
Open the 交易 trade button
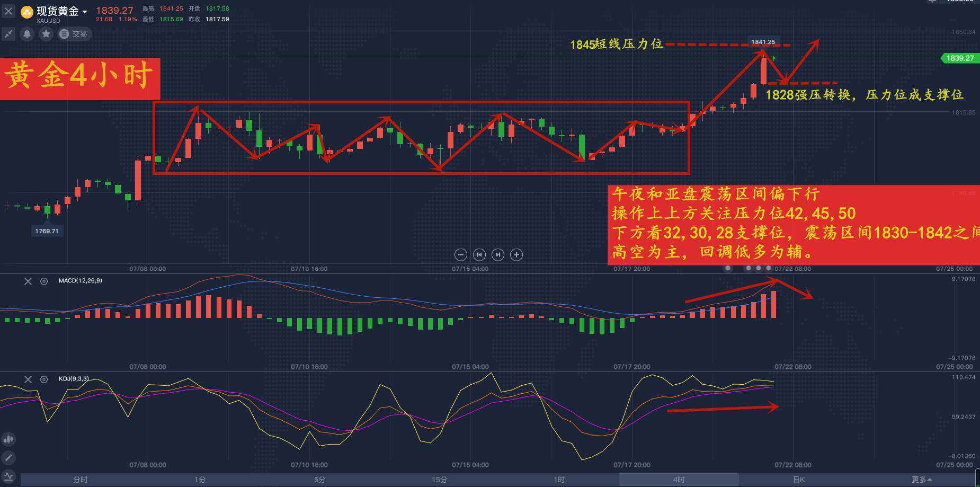pos(74,34)
